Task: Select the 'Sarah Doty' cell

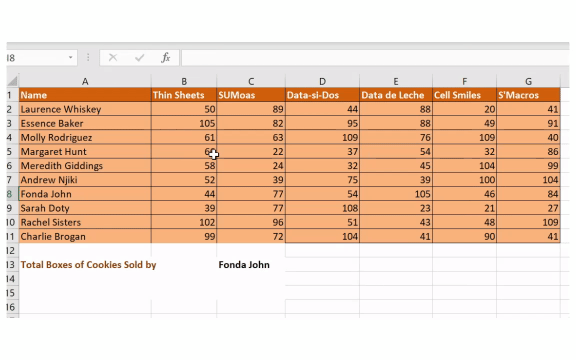Action: [x=85, y=208]
